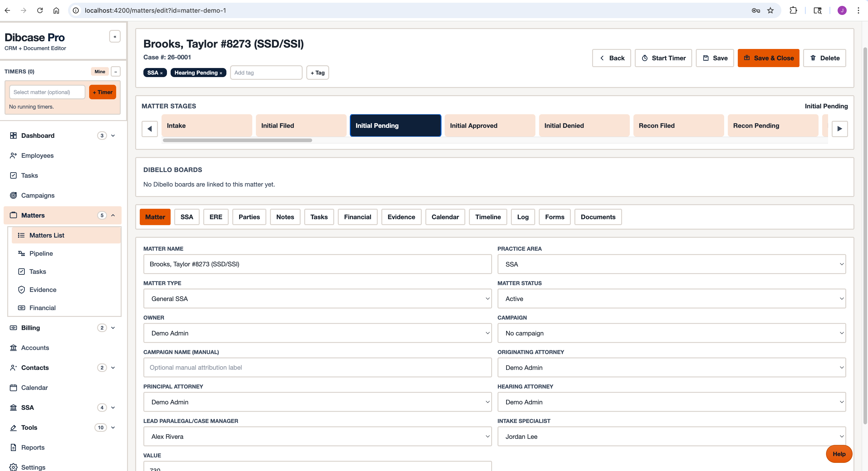Expand the Billing menu section
The width and height of the screenshot is (868, 471).
click(113, 328)
